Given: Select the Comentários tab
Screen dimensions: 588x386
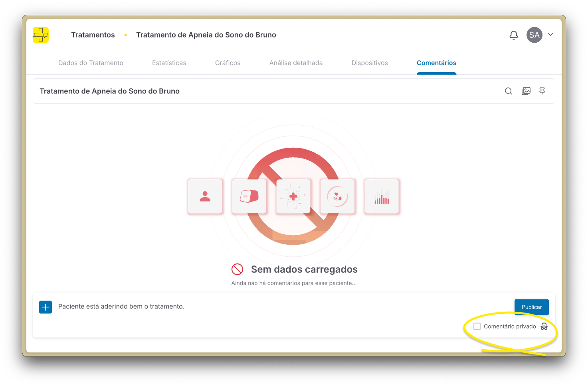Looking at the screenshot, I should pyautogui.click(x=436, y=63).
